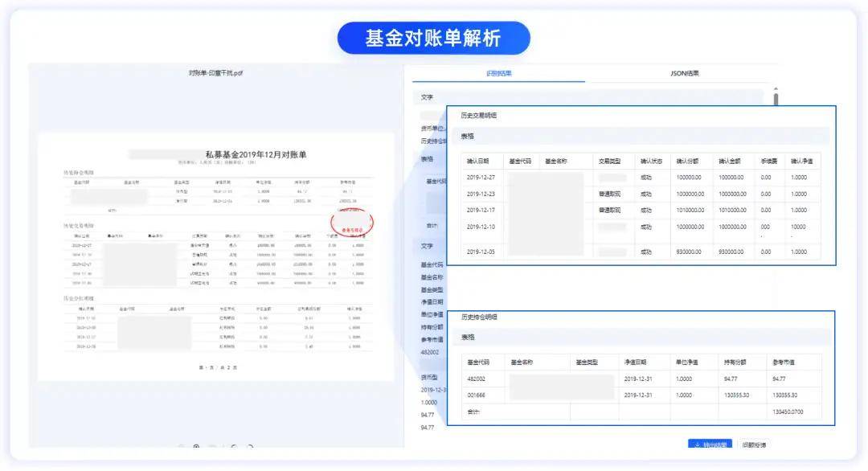Select the zoom-in magnifier icon below the PDF
The width and height of the screenshot is (868, 471).
196,447
